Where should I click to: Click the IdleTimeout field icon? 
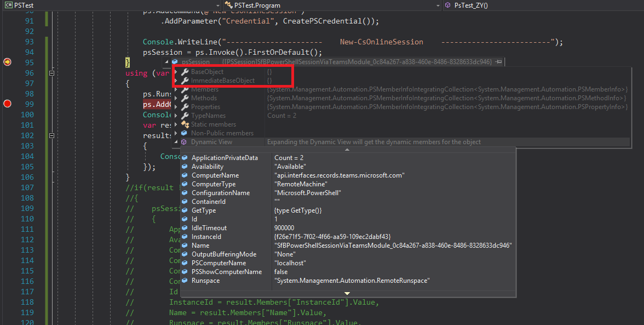[185, 228]
